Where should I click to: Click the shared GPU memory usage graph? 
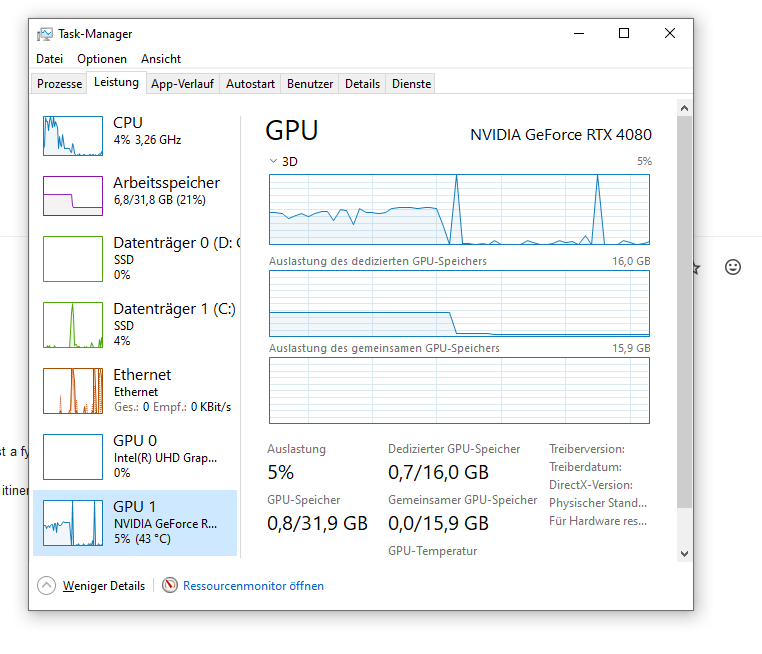[x=459, y=391]
